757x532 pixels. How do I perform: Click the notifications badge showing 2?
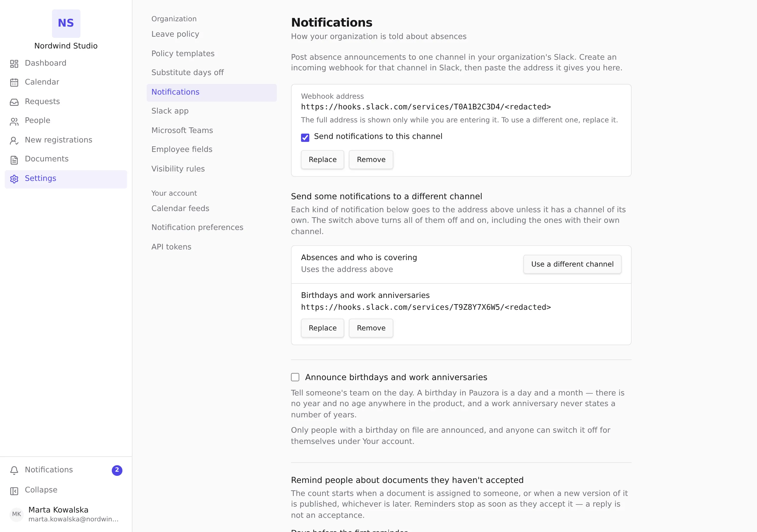click(117, 470)
